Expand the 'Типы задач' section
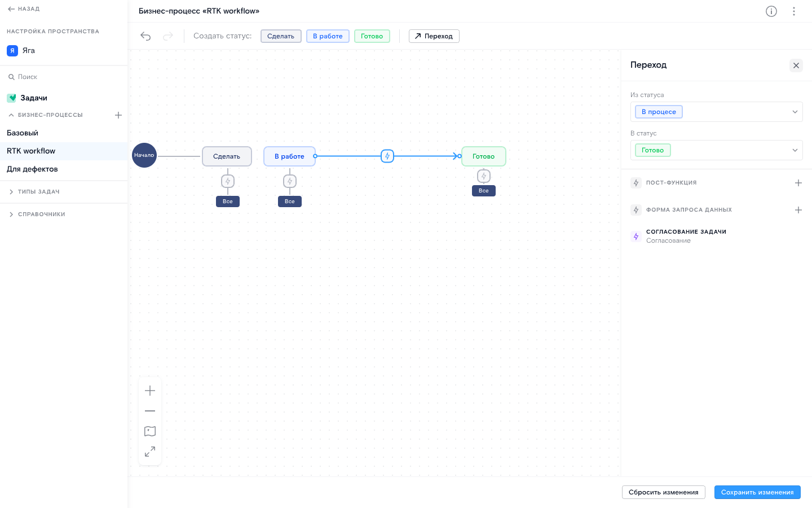The height and width of the screenshot is (508, 812). point(38,192)
